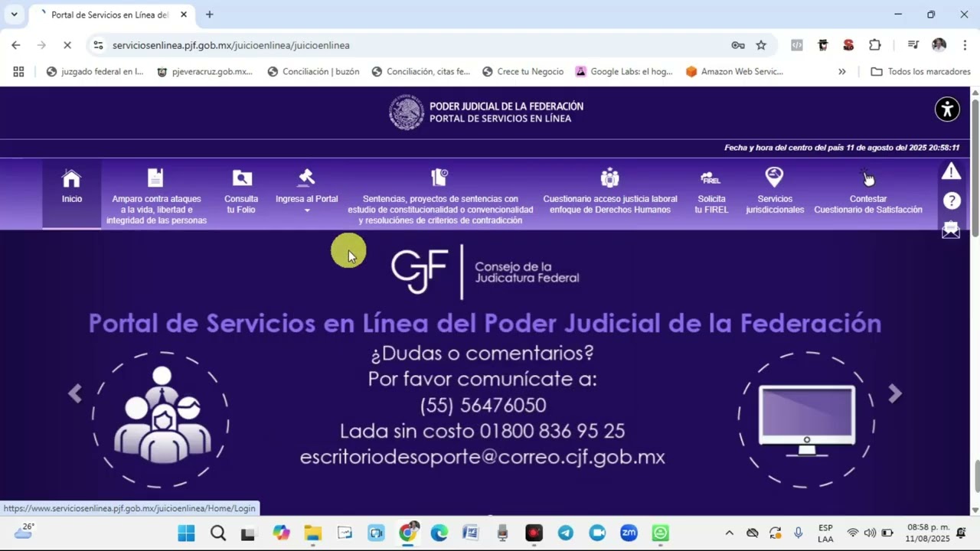Image resolution: width=980 pixels, height=551 pixels.
Task: Bookmark this page with the star
Action: pyautogui.click(x=761, y=45)
